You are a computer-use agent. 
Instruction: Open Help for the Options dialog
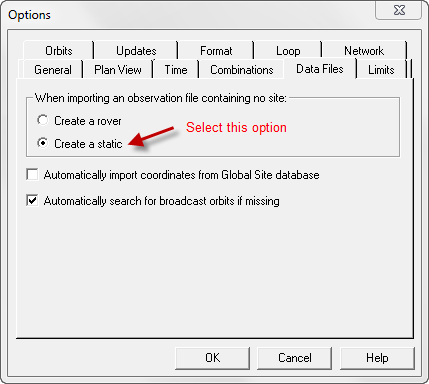coord(377,358)
